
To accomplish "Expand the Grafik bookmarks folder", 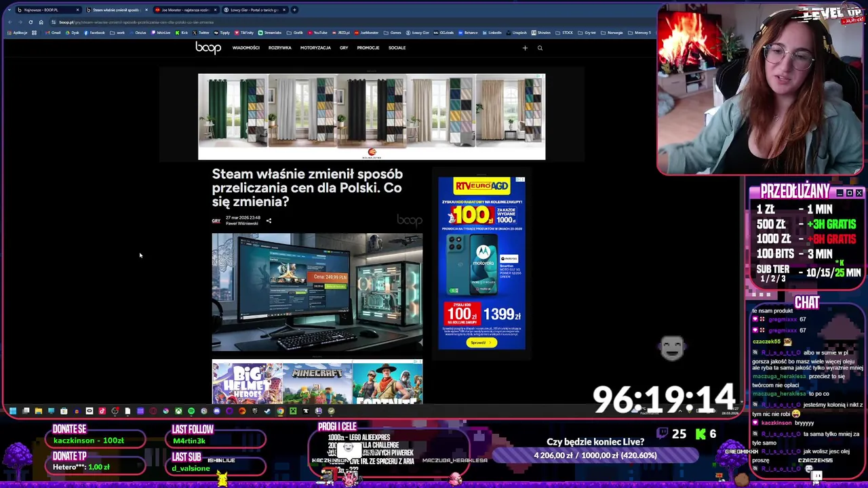I will coord(296,33).
